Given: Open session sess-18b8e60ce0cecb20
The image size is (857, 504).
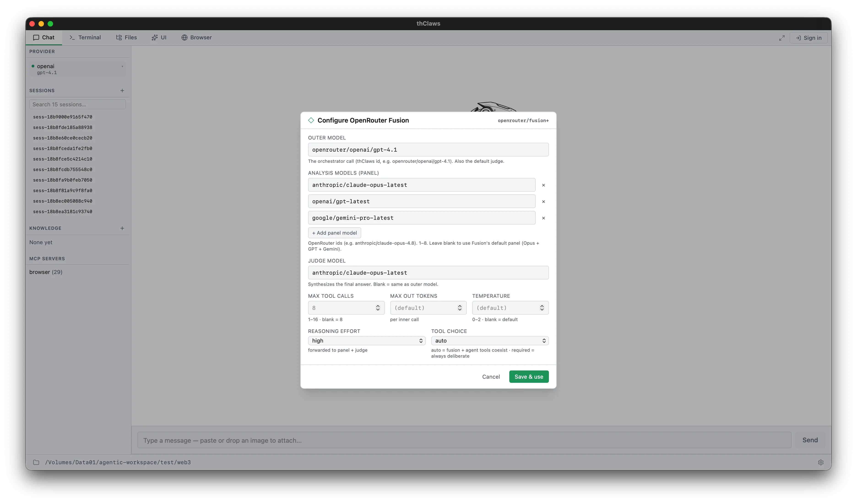Looking at the screenshot, I should pyautogui.click(x=62, y=138).
